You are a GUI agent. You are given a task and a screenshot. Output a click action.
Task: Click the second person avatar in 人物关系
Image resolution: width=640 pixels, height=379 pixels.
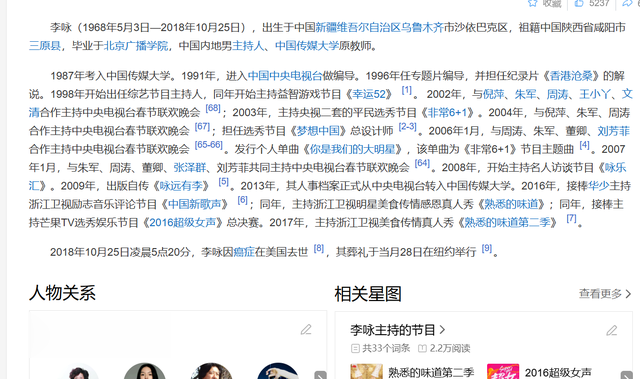[144, 371]
